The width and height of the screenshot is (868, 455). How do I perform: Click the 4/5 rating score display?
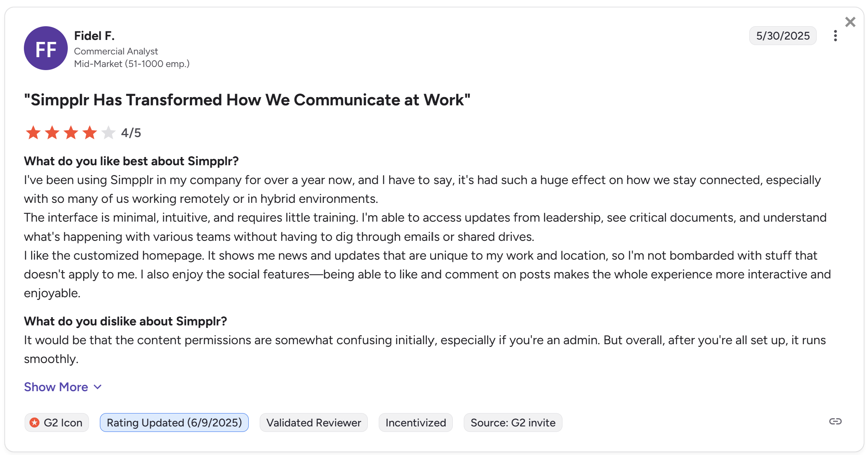click(130, 133)
